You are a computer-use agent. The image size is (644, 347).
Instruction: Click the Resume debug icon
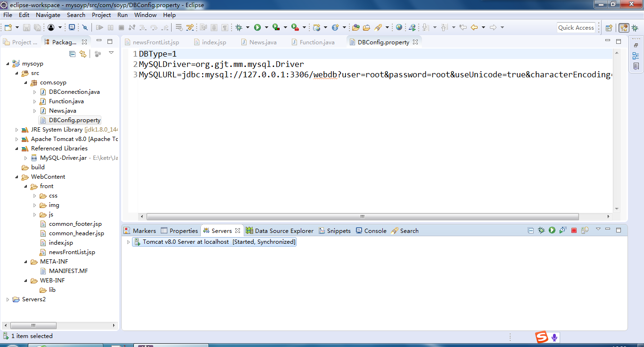click(x=100, y=27)
